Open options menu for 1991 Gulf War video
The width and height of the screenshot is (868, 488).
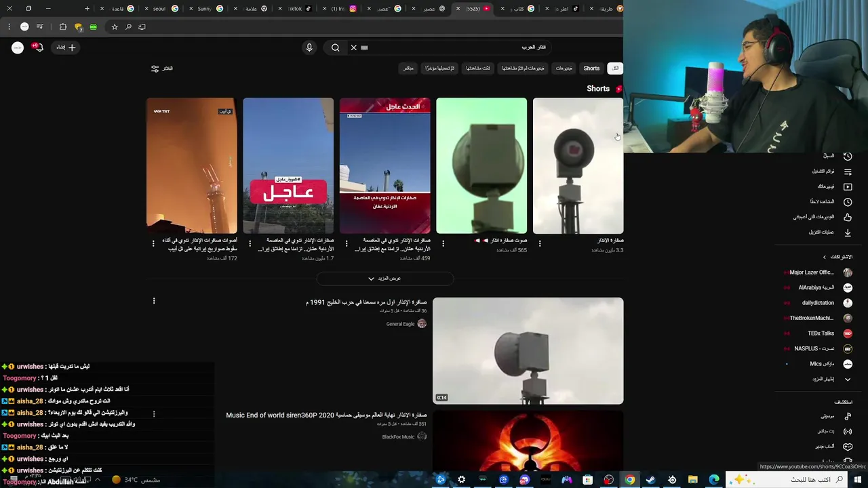click(x=154, y=301)
